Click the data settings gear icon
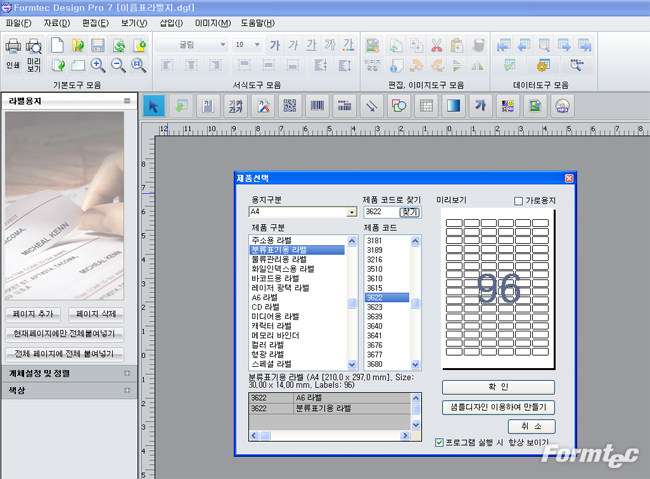 point(543,66)
